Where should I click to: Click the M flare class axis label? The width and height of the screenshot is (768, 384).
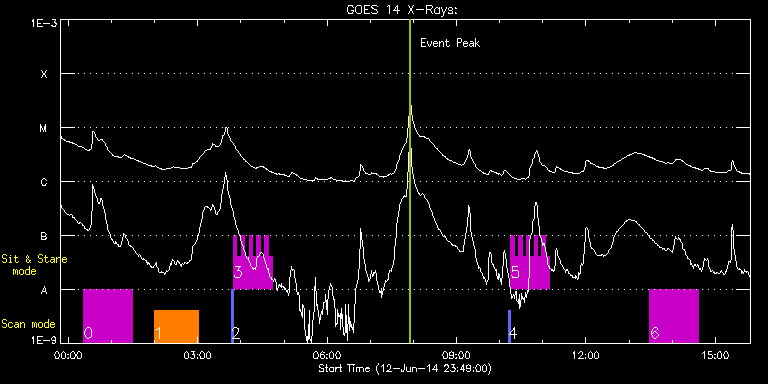[x=44, y=128]
